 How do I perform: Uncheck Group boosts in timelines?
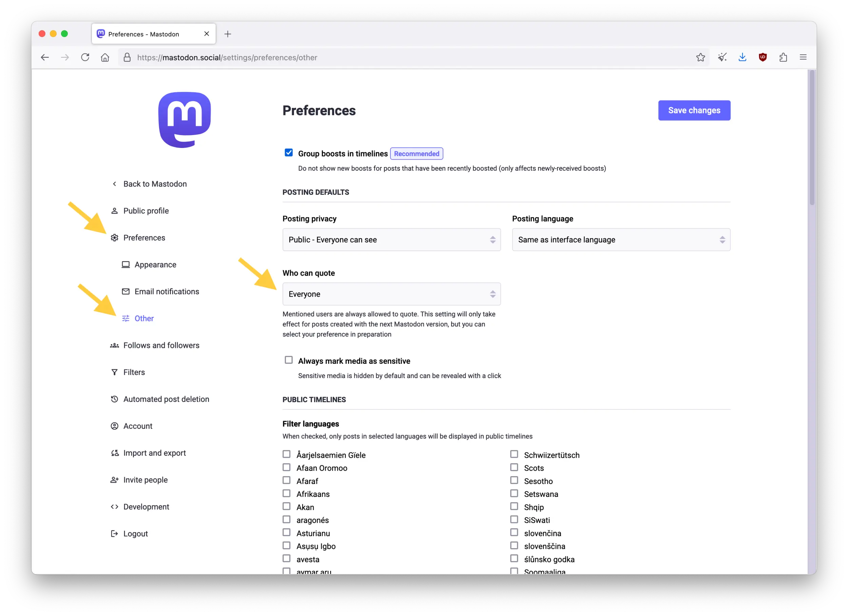pos(289,153)
